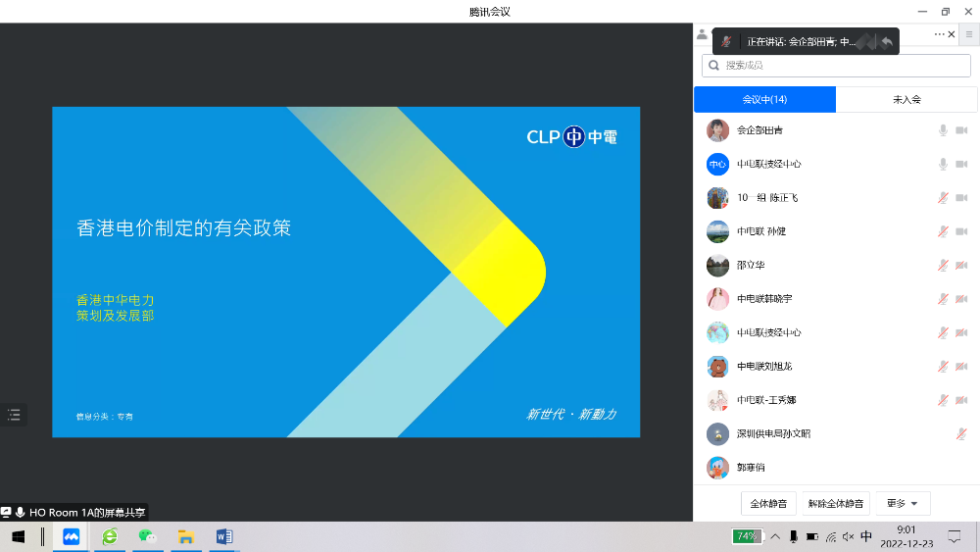The height and width of the screenshot is (552, 980).
Task: Unmute microphone of 邵立华
Action: coord(943,265)
